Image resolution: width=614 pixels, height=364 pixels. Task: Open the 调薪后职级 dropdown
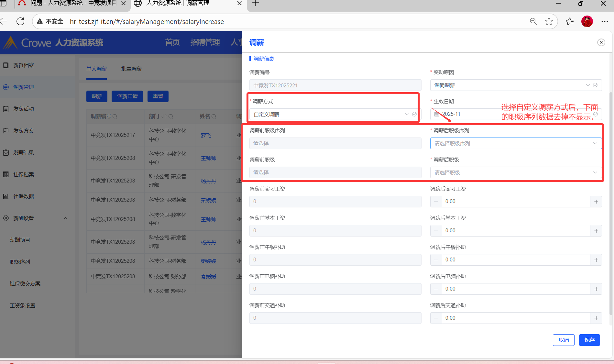click(516, 172)
